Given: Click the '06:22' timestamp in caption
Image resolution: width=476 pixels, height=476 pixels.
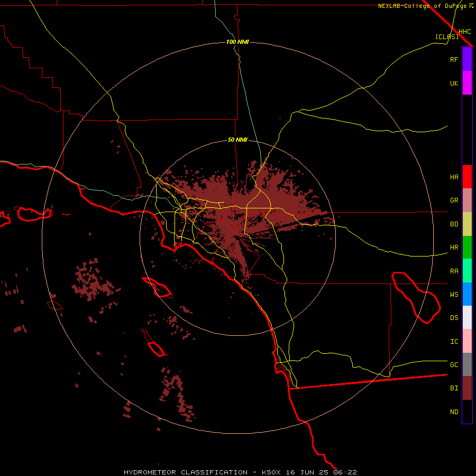Looking at the screenshot, I should (345, 472).
